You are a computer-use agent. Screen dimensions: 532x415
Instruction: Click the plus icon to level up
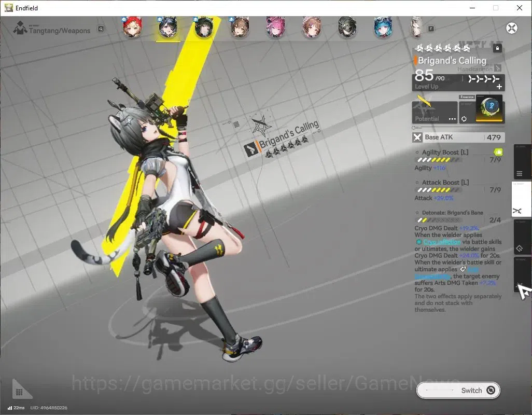[499, 87]
